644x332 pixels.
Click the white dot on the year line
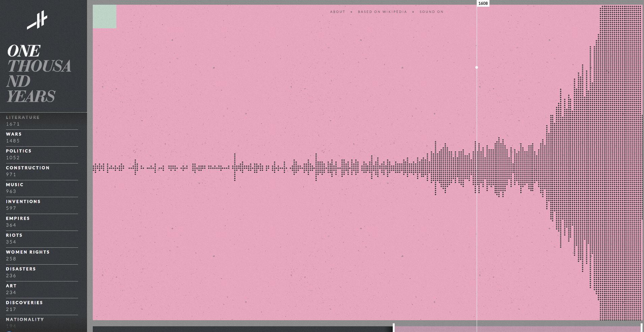(477, 67)
